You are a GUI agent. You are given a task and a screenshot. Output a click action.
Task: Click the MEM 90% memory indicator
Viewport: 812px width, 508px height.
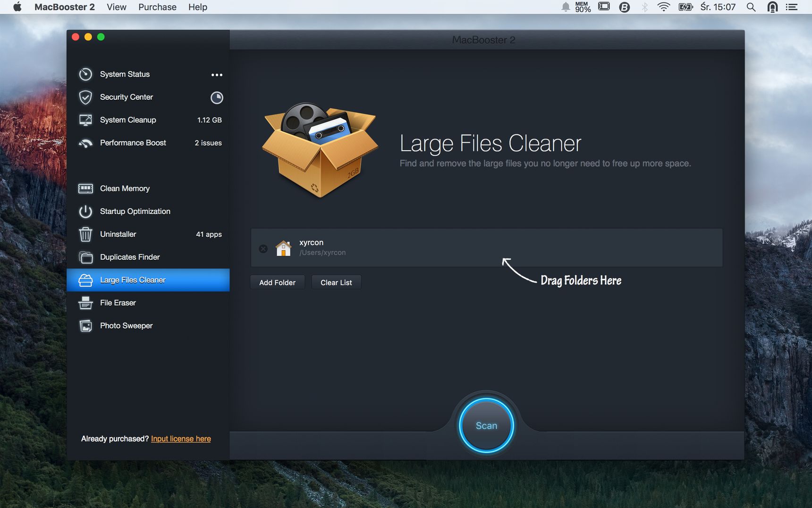(x=583, y=7)
